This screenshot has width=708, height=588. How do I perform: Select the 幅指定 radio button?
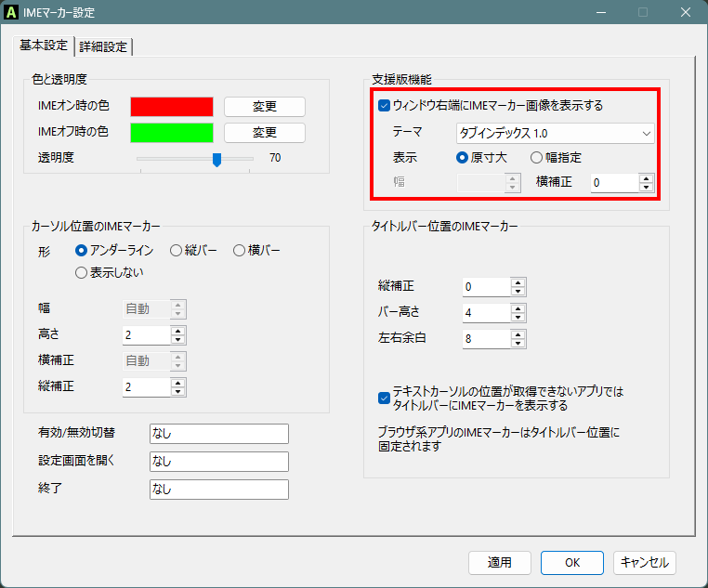point(536,158)
